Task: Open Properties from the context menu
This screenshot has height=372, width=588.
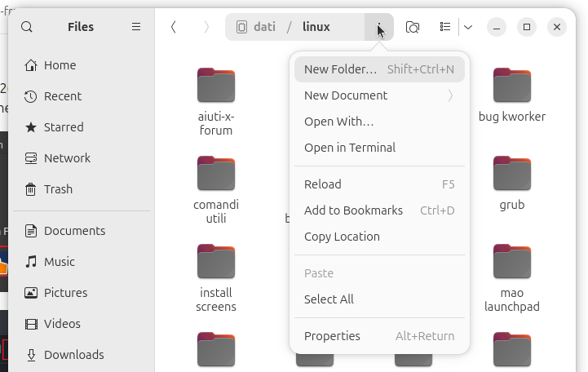Action: (332, 336)
